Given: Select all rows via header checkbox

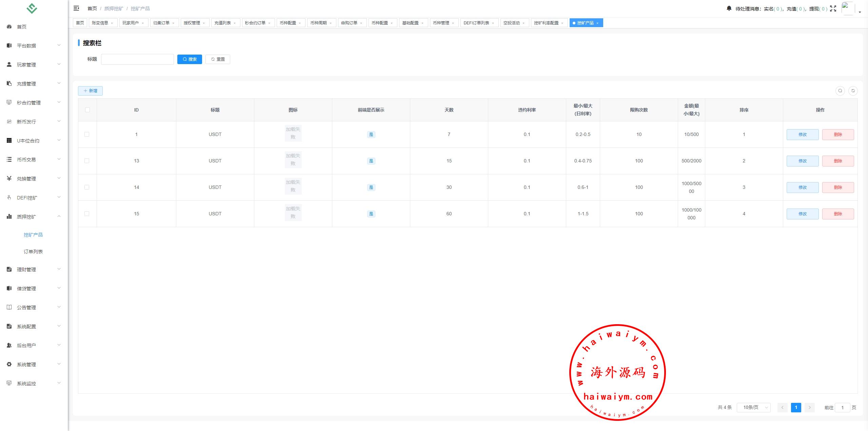Looking at the screenshot, I should point(87,110).
